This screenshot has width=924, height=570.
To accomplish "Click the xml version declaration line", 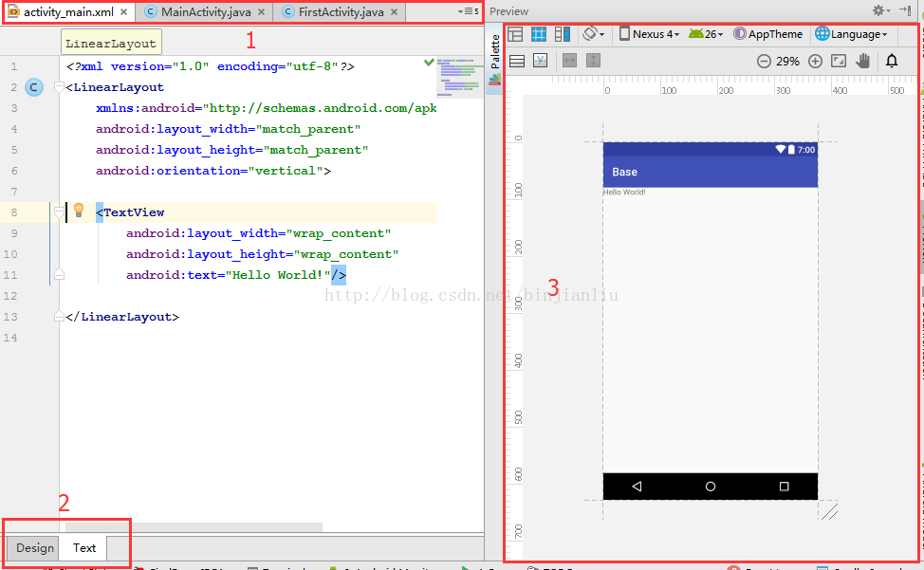I will coord(211,66).
